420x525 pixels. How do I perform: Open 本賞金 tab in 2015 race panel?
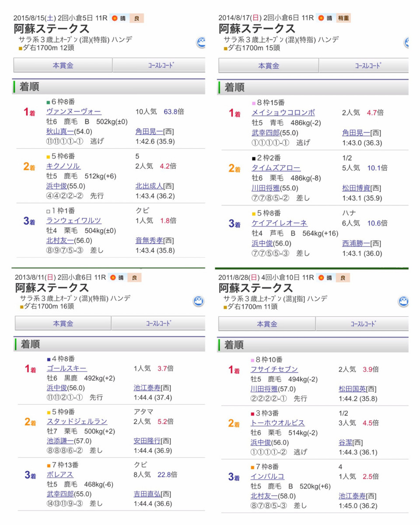click(63, 65)
